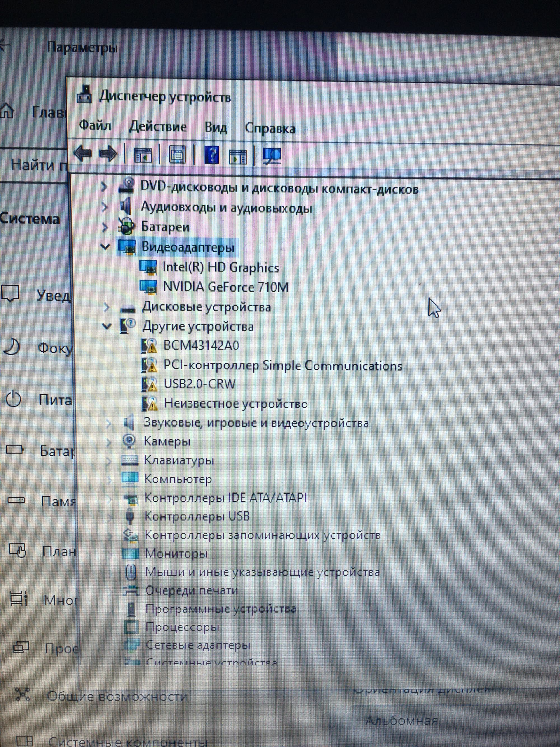Select the Процессоры category
This screenshot has height=747, width=560.
183,627
